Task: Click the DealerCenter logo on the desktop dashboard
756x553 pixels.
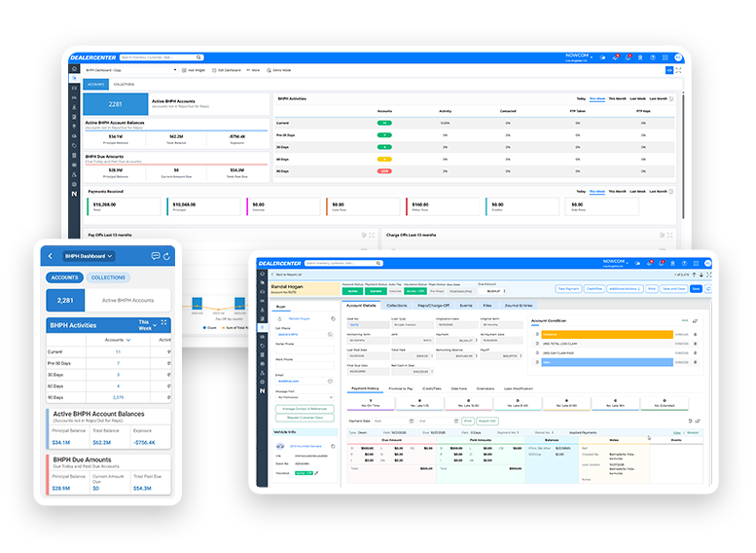Action: pyautogui.click(x=92, y=57)
